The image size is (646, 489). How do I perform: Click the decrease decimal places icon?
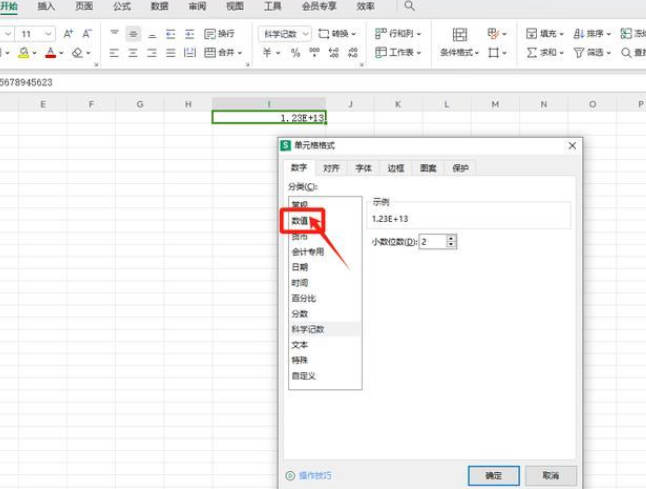pyautogui.click(x=353, y=52)
